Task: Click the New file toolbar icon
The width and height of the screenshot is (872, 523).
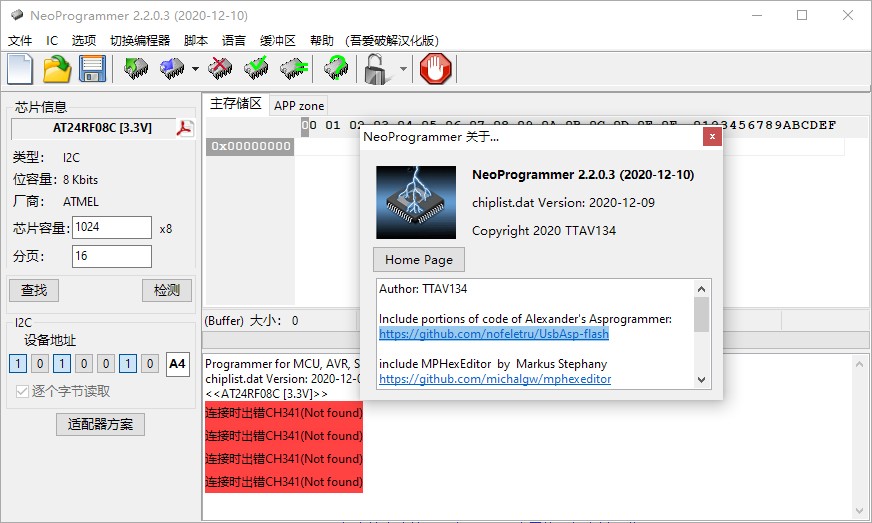Action: 20,69
